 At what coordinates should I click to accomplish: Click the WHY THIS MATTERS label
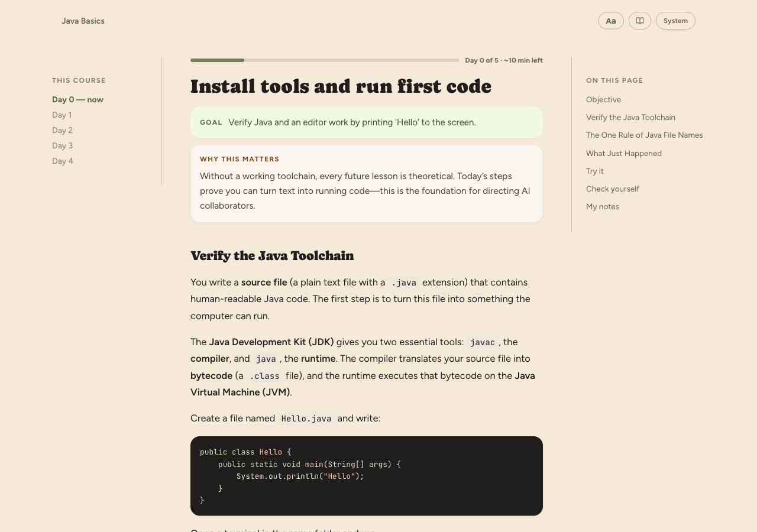(240, 159)
